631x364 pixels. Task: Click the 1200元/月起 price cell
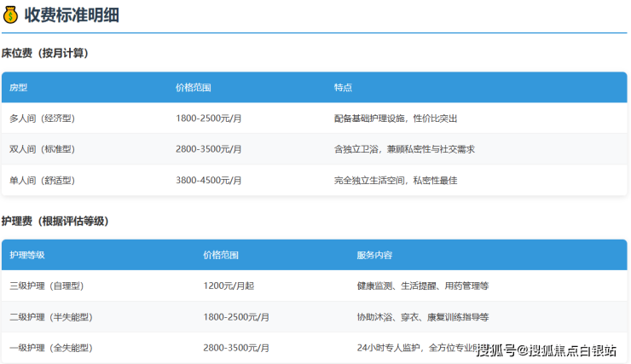coord(228,286)
